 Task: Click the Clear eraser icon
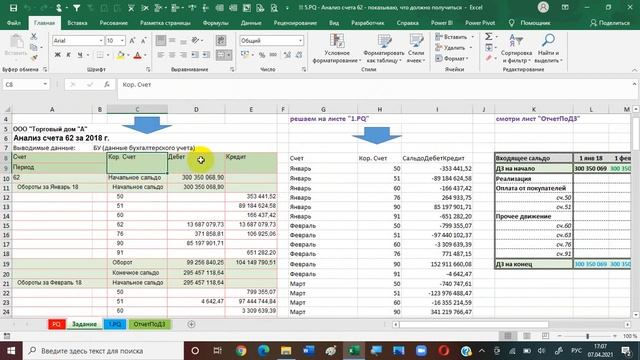(489, 58)
